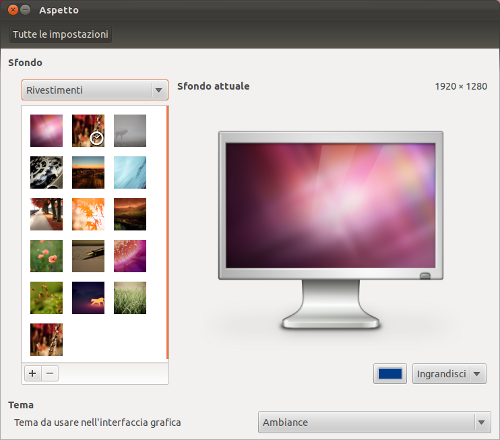Click the minus icon to remove wallpaper

click(50, 373)
